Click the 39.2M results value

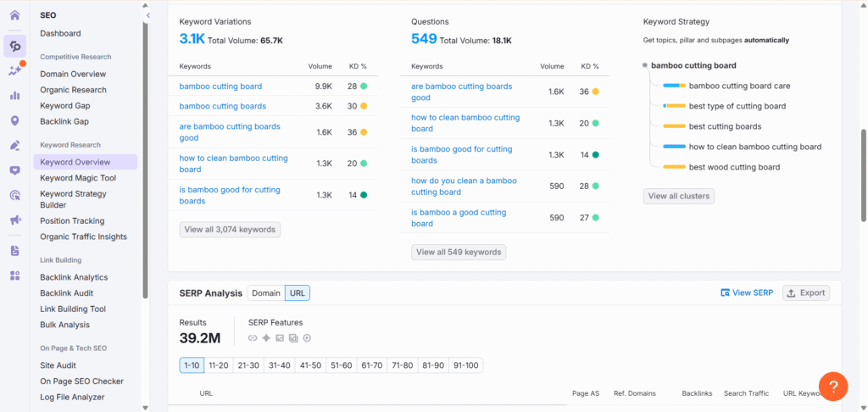pyautogui.click(x=200, y=337)
